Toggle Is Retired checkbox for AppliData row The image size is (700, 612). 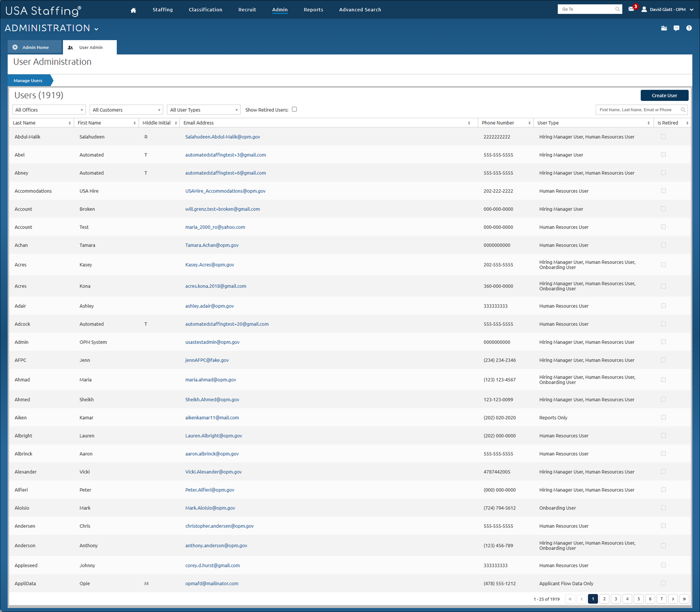663,583
